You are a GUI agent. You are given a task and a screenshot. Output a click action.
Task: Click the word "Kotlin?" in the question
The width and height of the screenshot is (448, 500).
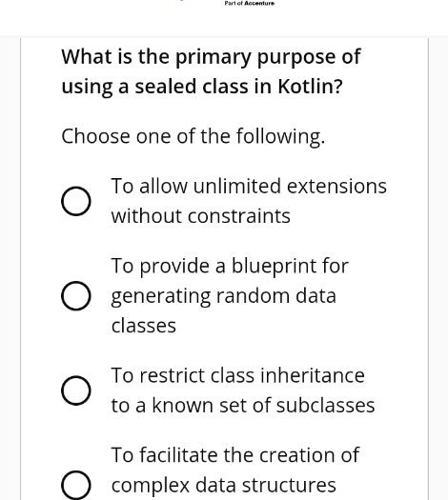pos(310,87)
